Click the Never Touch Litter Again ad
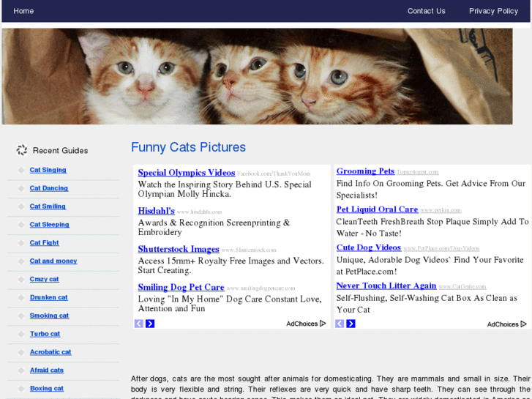Viewport: 532px width, 399px height. tap(386, 286)
